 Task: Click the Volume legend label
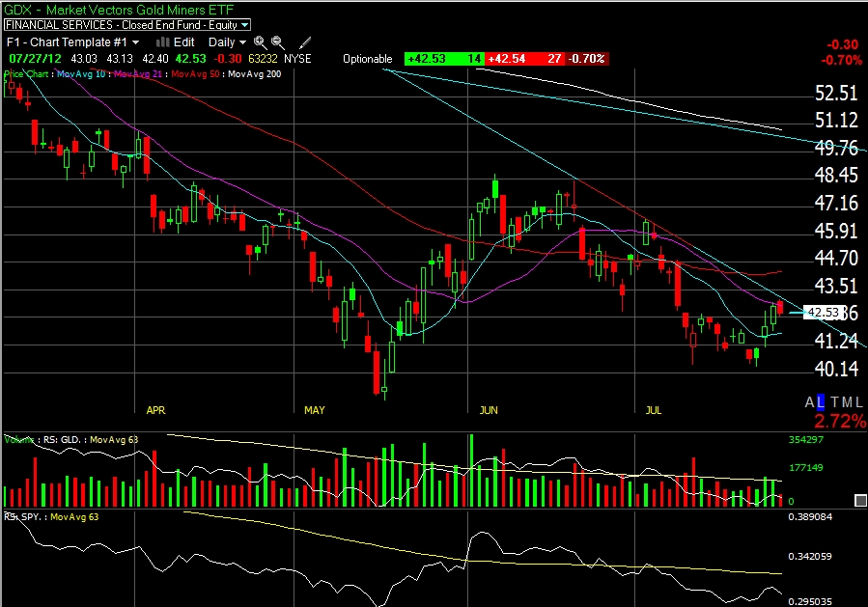pos(18,440)
